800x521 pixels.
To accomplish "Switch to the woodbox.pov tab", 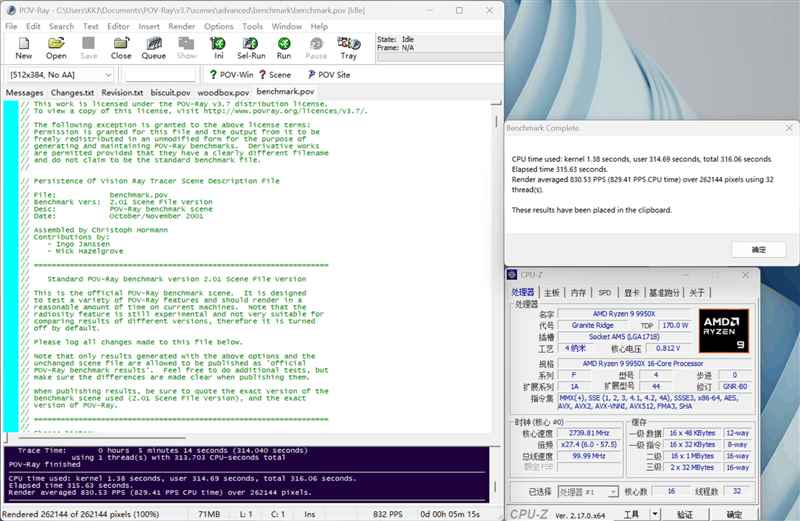I will (x=222, y=92).
